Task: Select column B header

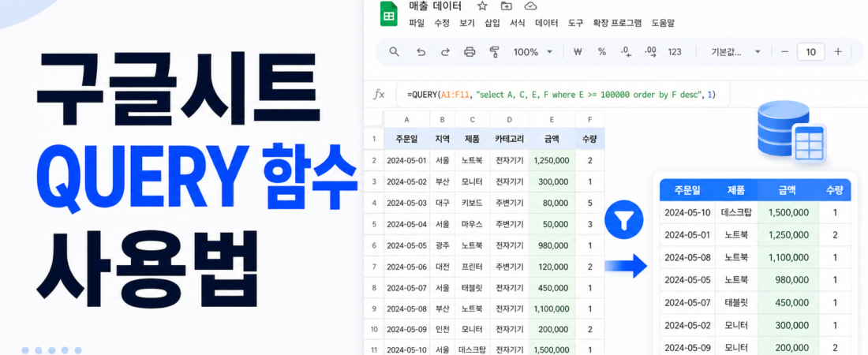Action: 443,119
